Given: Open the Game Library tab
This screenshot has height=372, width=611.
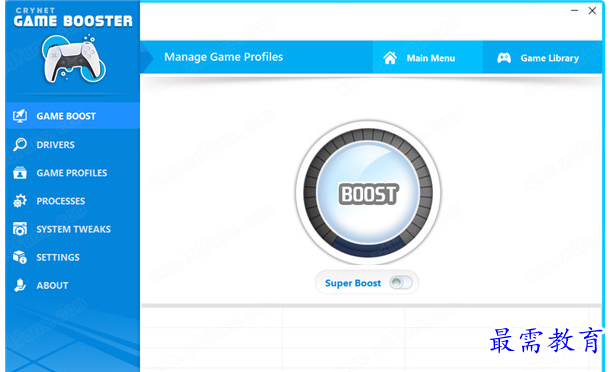Looking at the screenshot, I should coord(542,58).
